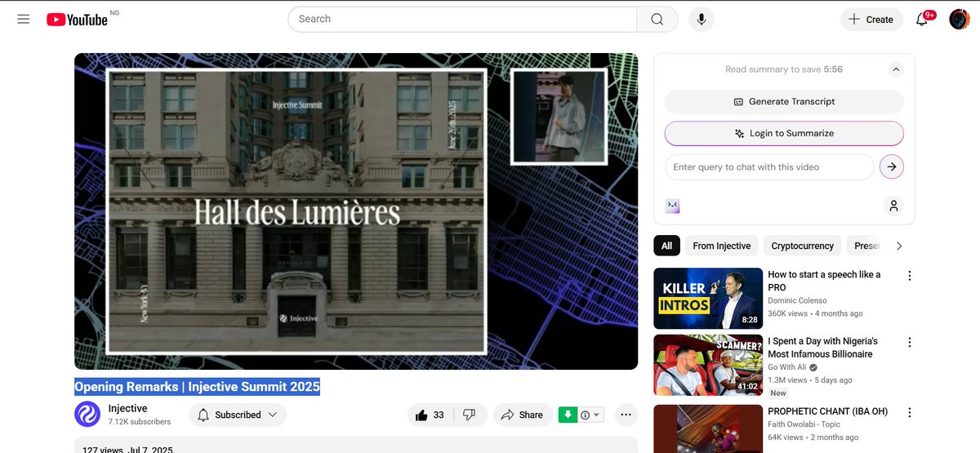The width and height of the screenshot is (980, 453).
Task: Click the summarizer extension logo icon
Action: (x=673, y=206)
